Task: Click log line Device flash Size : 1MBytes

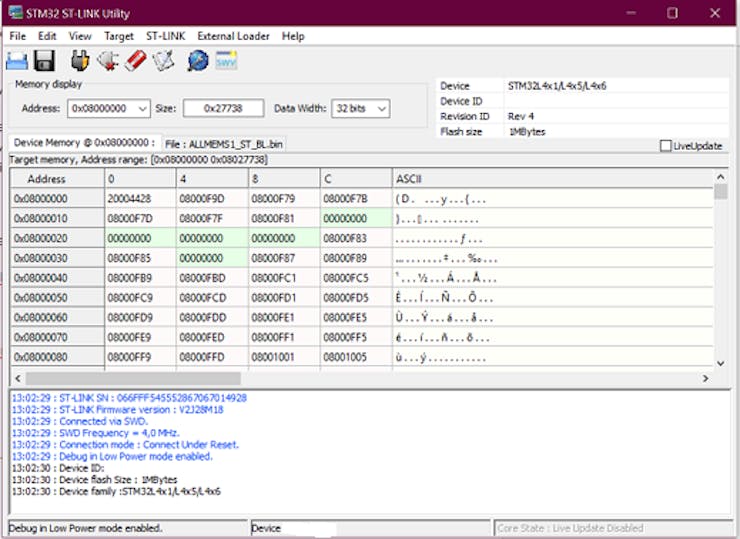Action: point(94,480)
